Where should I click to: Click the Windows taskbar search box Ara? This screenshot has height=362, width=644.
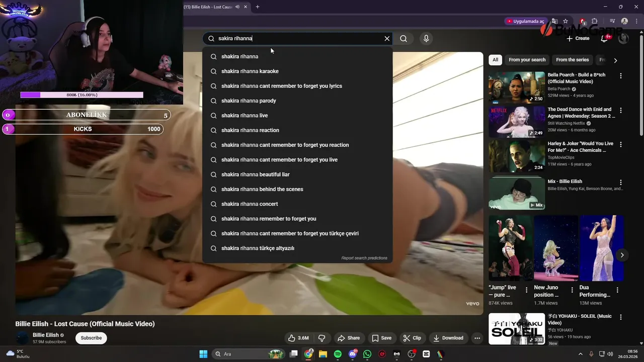click(x=249, y=354)
